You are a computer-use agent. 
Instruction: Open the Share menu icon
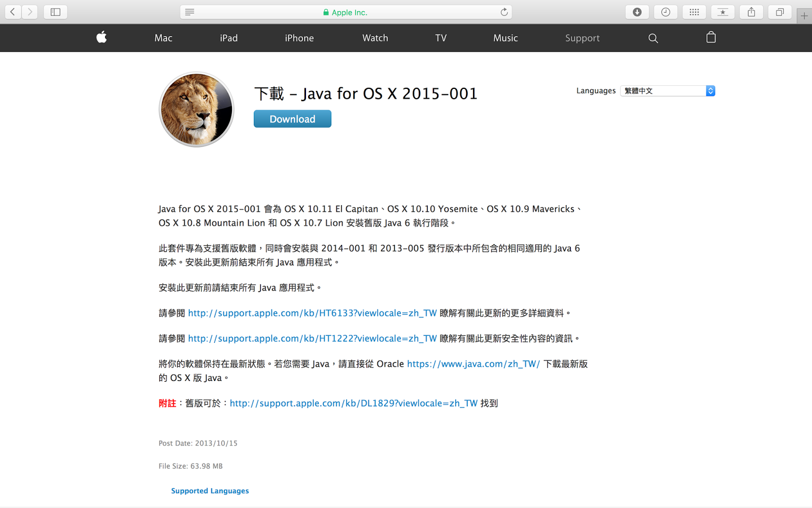[751, 12]
